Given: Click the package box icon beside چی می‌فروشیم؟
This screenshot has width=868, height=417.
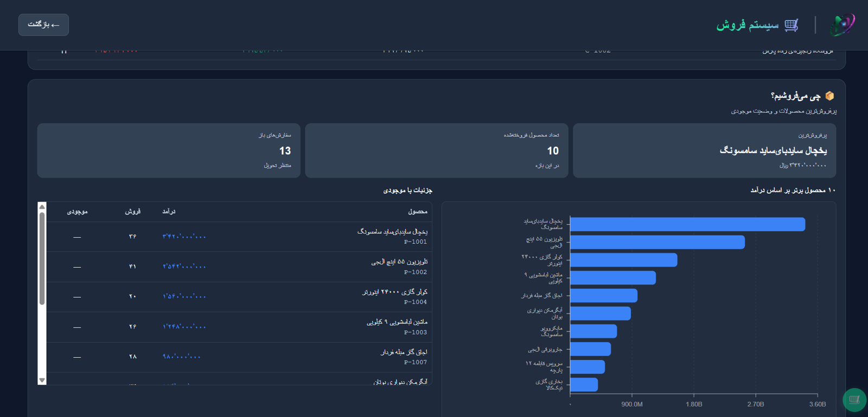Looking at the screenshot, I should [829, 96].
